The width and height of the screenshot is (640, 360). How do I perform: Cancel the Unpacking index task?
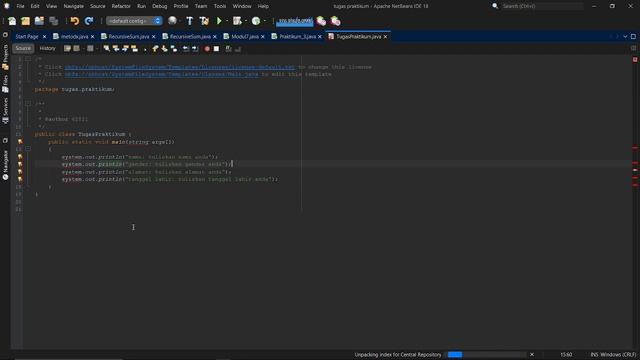pyautogui.click(x=532, y=354)
